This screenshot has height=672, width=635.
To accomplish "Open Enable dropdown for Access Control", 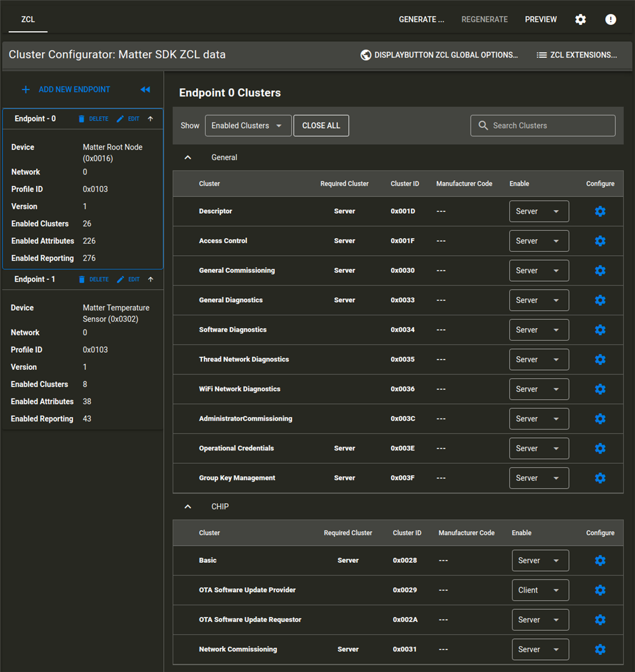I will pyautogui.click(x=539, y=241).
